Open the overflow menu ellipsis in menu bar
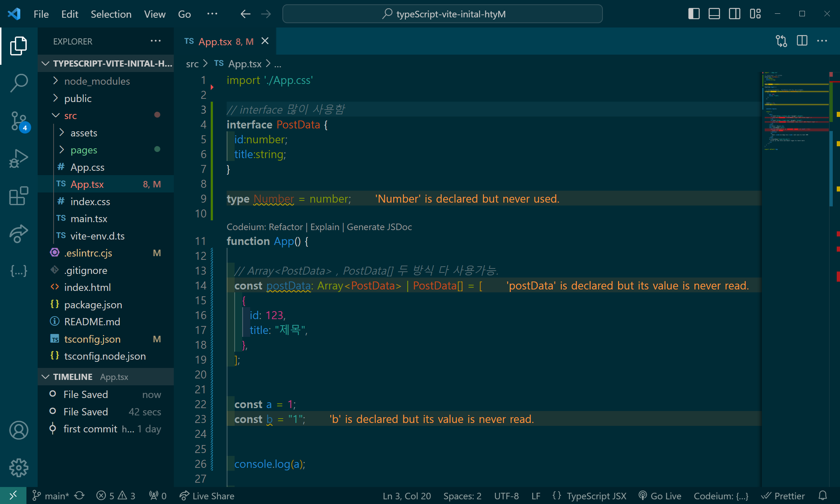 (212, 14)
